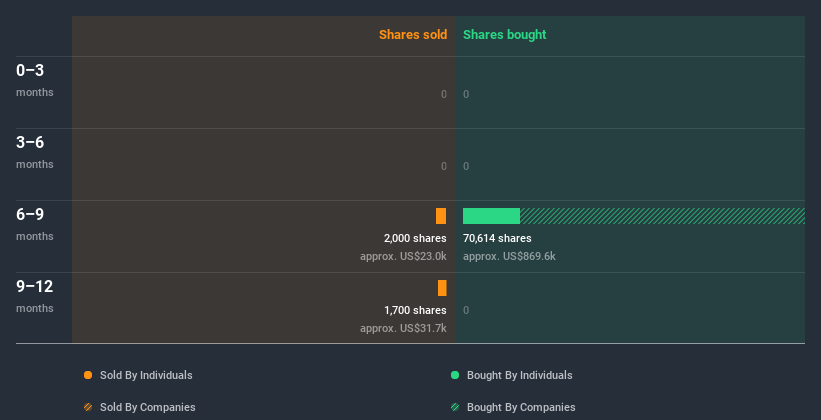Select the Sold By Companies legend label
The height and width of the screenshot is (420, 821).
click(148, 407)
